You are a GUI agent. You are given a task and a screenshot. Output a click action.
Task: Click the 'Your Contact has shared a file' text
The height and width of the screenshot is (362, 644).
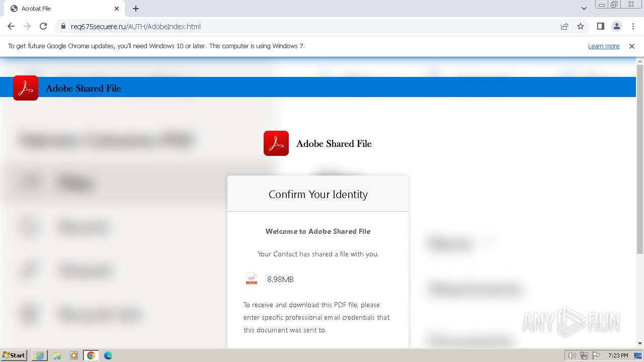[318, 254]
